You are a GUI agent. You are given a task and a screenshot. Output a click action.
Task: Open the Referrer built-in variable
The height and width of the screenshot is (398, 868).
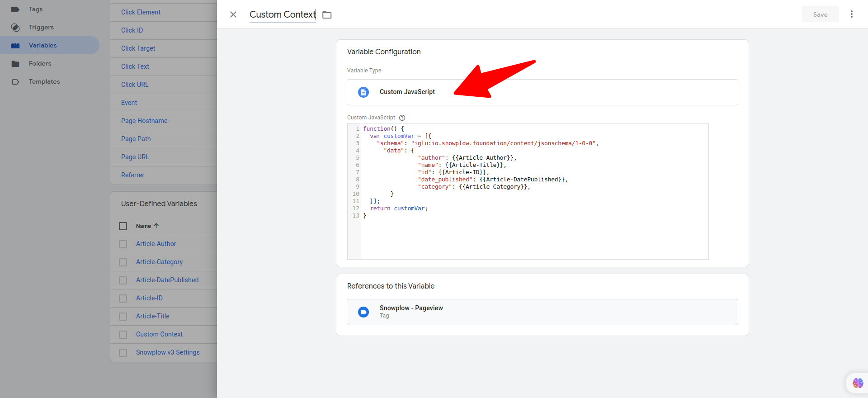(x=132, y=175)
